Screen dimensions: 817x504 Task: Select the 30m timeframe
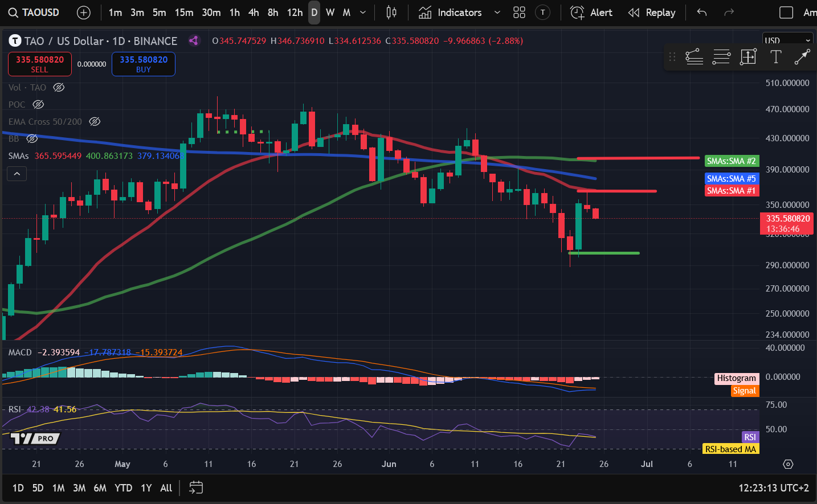point(211,13)
